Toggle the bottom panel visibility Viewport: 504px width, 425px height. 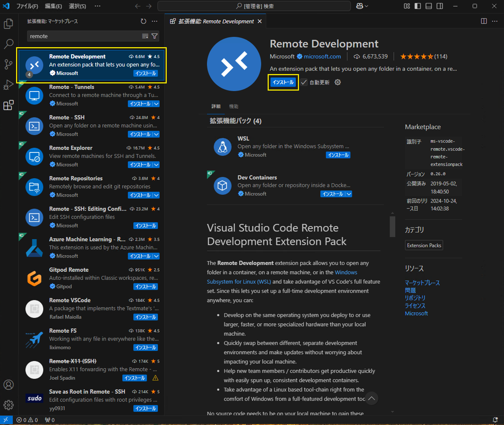(429, 6)
